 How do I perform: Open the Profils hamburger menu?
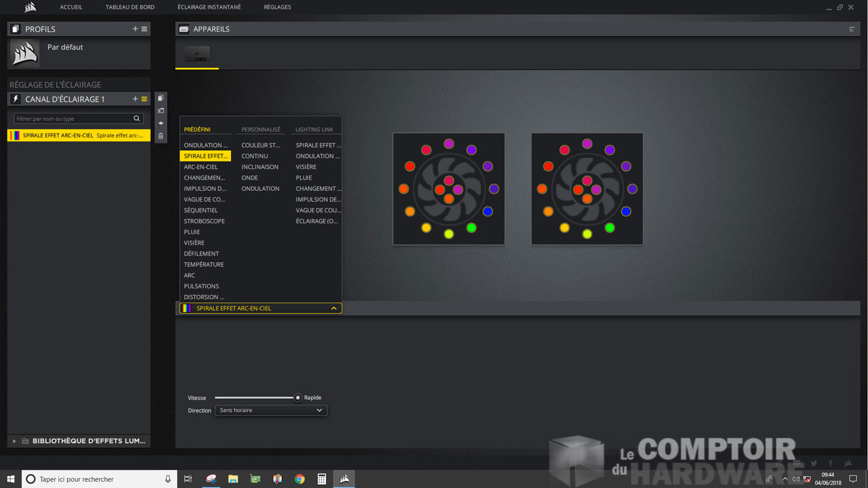tap(144, 29)
